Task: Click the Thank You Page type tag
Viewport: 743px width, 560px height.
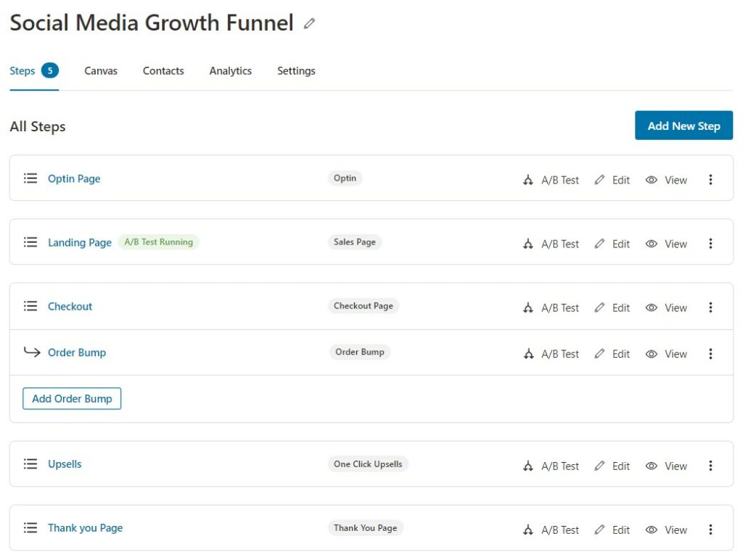Action: [x=366, y=528]
